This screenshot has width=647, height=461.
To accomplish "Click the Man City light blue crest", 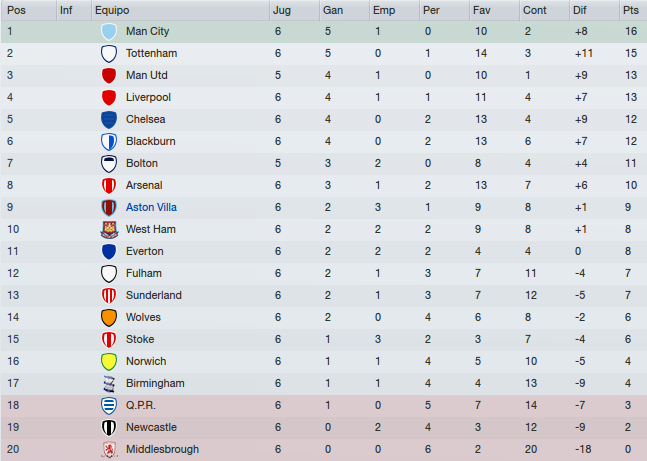I will click(109, 31).
